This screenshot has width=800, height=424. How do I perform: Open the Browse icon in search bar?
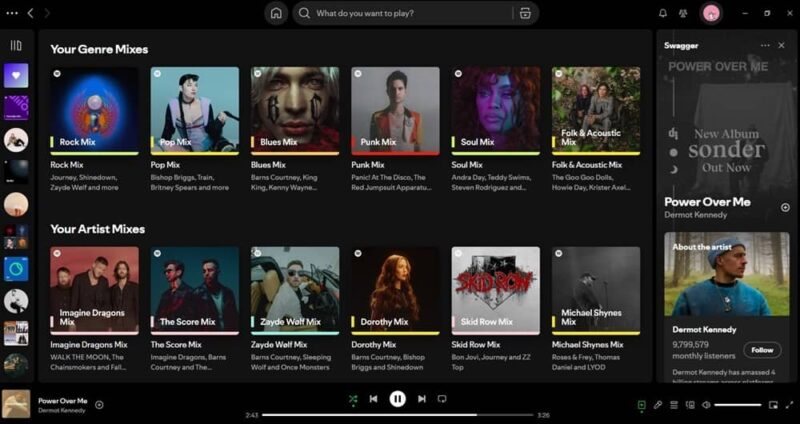[x=525, y=13]
